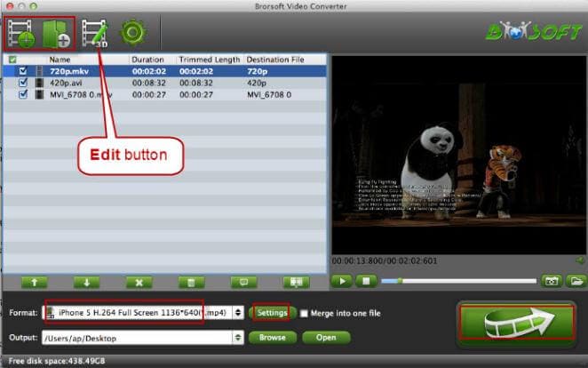Click duration 00:08:32 of 420p.avi
588x368 pixels.
pyautogui.click(x=149, y=83)
